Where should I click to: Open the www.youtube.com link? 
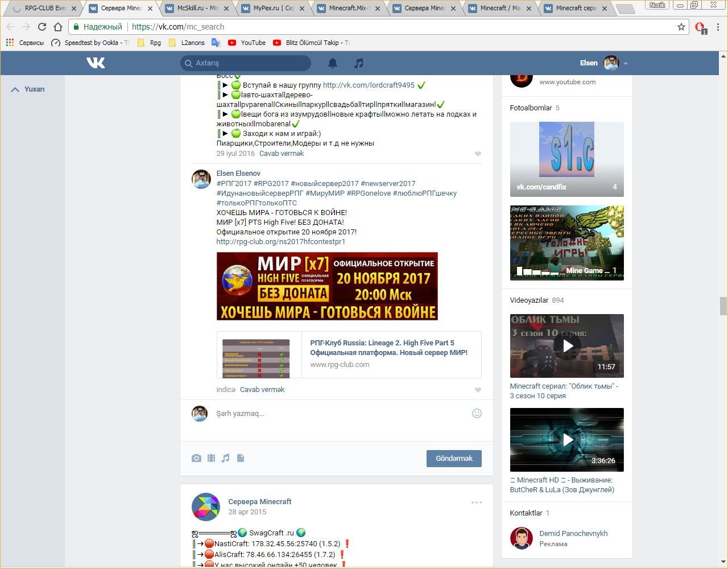pos(568,82)
